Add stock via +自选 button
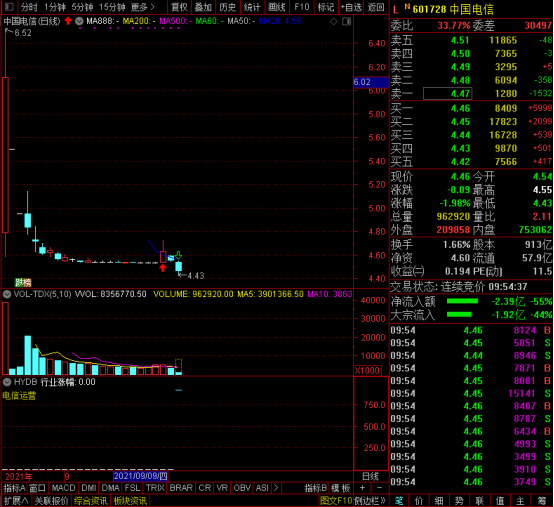 (351, 7)
